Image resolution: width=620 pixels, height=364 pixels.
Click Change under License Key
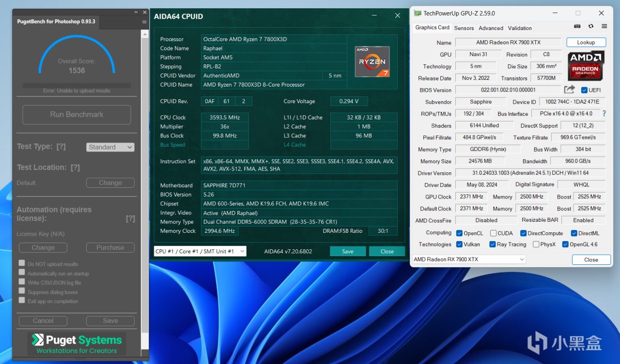pos(43,248)
